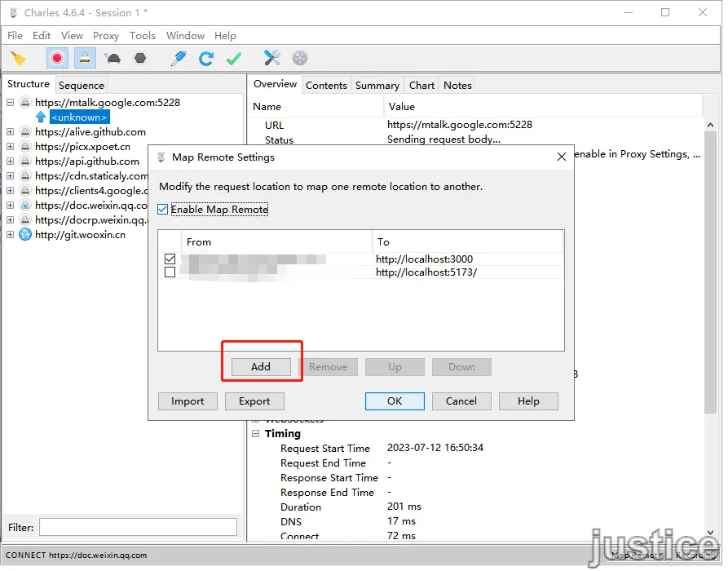Collapse the Timing section
The image size is (728, 571).
256,435
